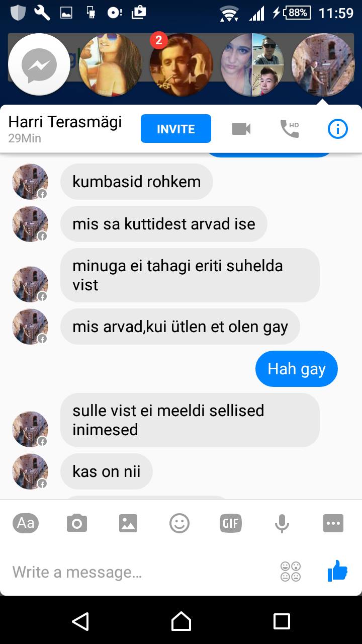Screen dimensions: 362x644
Task: Switch to text keyboard with Aa
Action: (x=26, y=523)
